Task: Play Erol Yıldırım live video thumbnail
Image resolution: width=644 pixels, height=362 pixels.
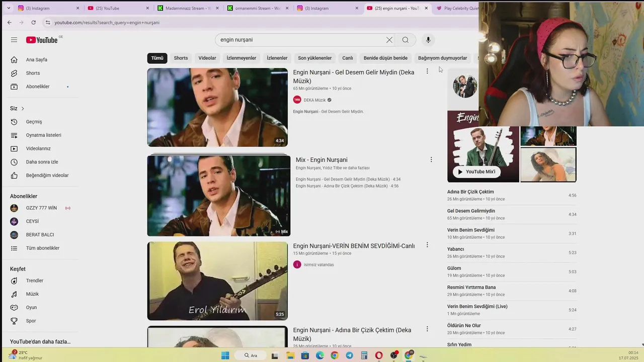Action: [217, 281]
